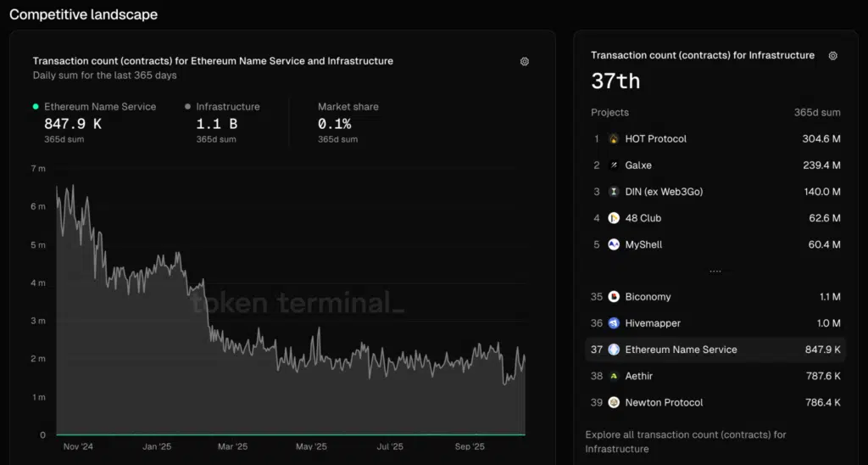Click the 48 Club logo icon
This screenshot has width=868, height=465.
click(614, 218)
